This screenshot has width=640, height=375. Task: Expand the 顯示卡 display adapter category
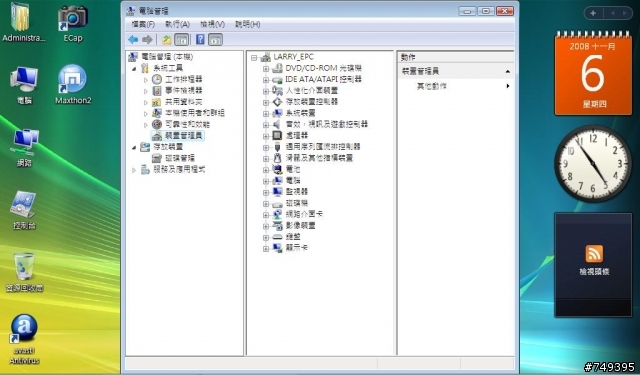coord(266,248)
